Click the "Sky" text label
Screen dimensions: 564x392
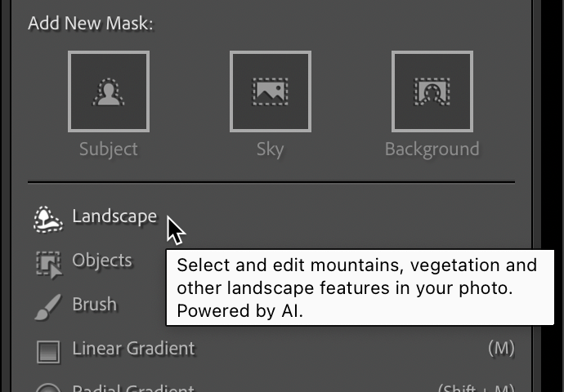point(271,149)
